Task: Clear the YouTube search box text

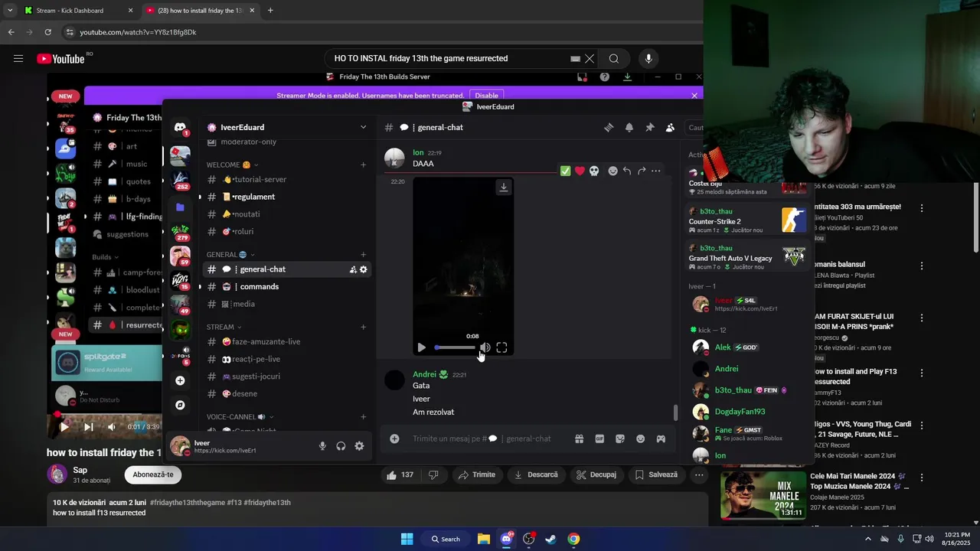Action: click(590, 59)
